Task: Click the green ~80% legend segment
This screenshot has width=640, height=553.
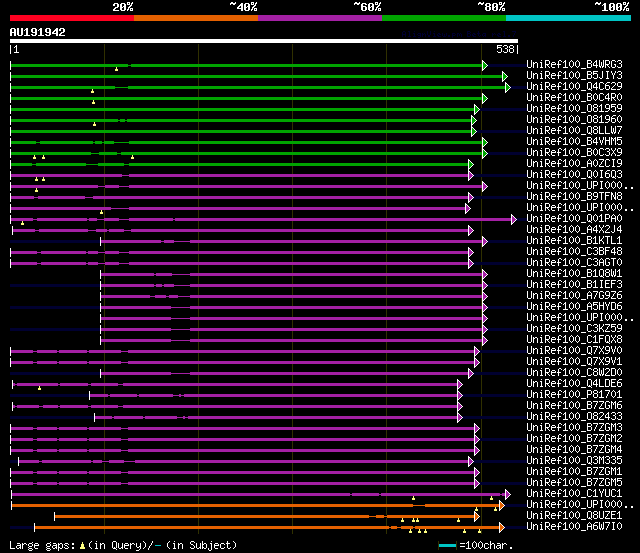Action: [444, 18]
